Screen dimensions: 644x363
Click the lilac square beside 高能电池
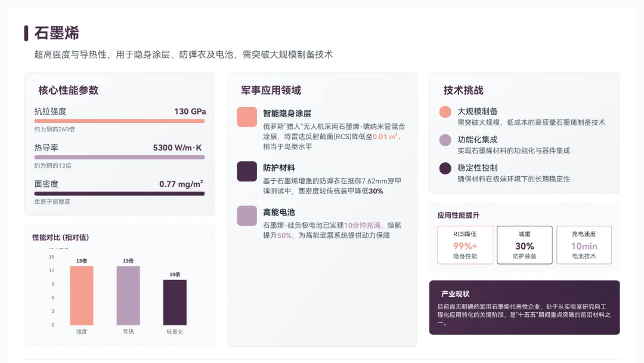coord(247,216)
